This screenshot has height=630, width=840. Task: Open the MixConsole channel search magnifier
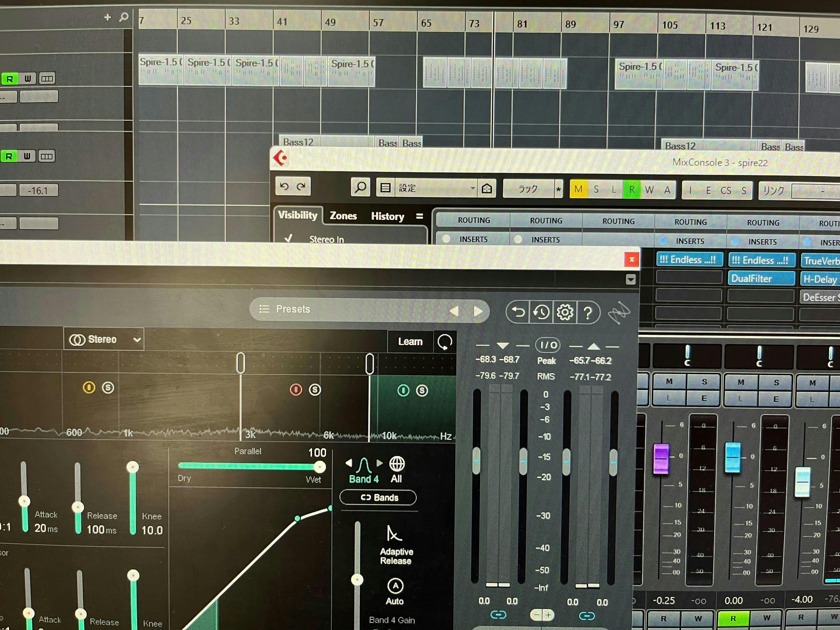(x=360, y=187)
